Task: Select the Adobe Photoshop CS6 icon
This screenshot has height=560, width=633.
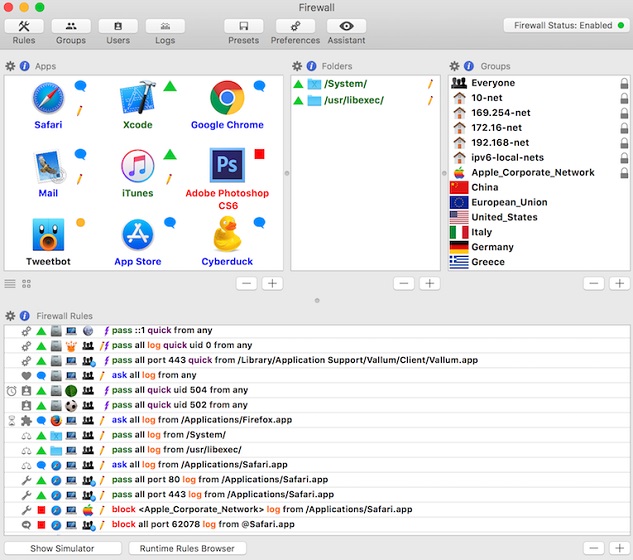Action: [x=226, y=164]
